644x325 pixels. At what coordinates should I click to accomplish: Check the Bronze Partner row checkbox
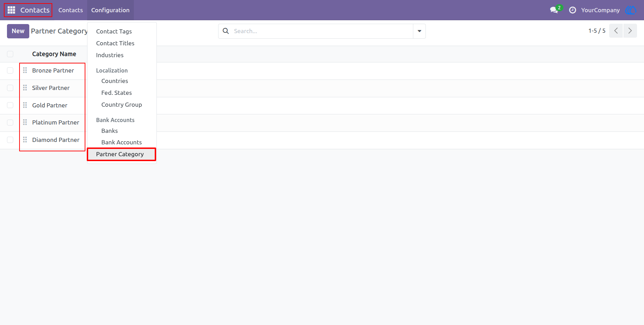(x=10, y=70)
